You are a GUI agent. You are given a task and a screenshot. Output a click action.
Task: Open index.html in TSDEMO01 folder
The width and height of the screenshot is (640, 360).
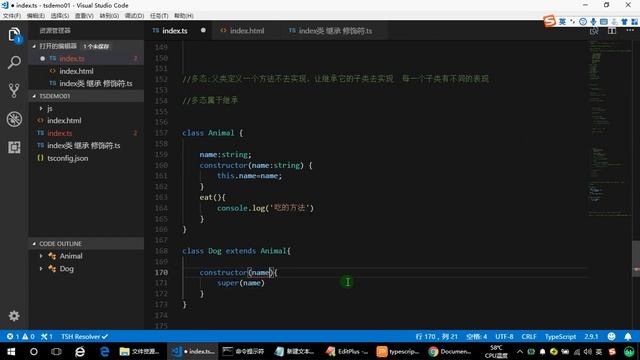point(86,120)
